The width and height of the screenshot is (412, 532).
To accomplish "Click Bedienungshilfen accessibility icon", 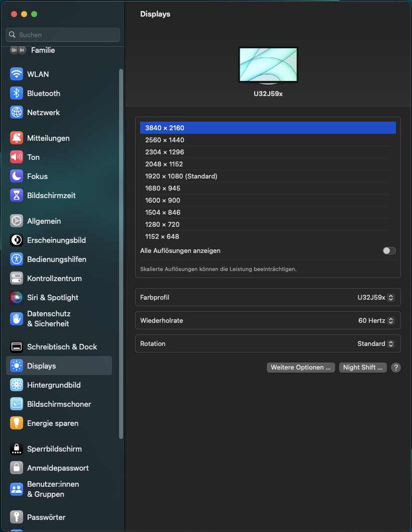I will [x=16, y=259].
